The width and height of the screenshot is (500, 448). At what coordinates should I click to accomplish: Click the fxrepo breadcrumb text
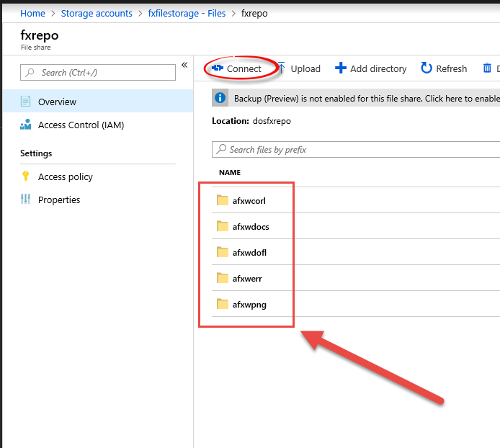coord(254,14)
